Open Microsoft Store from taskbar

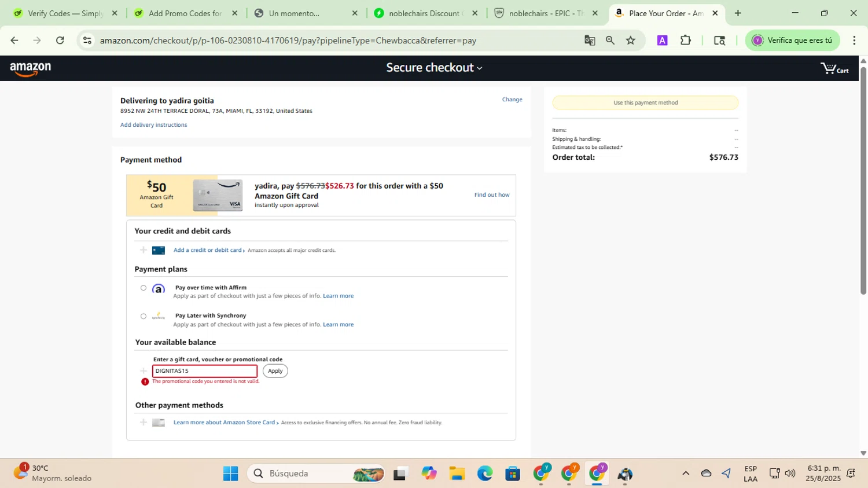(513, 474)
